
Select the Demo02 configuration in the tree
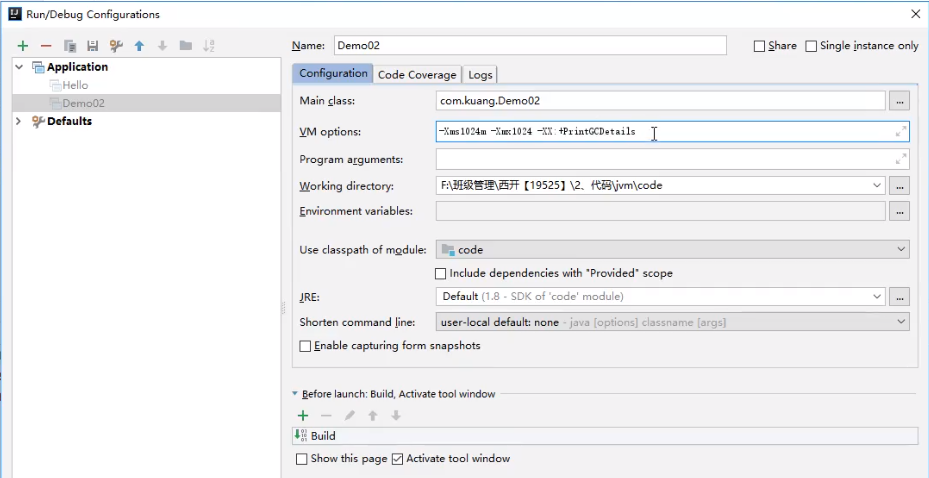(x=84, y=103)
